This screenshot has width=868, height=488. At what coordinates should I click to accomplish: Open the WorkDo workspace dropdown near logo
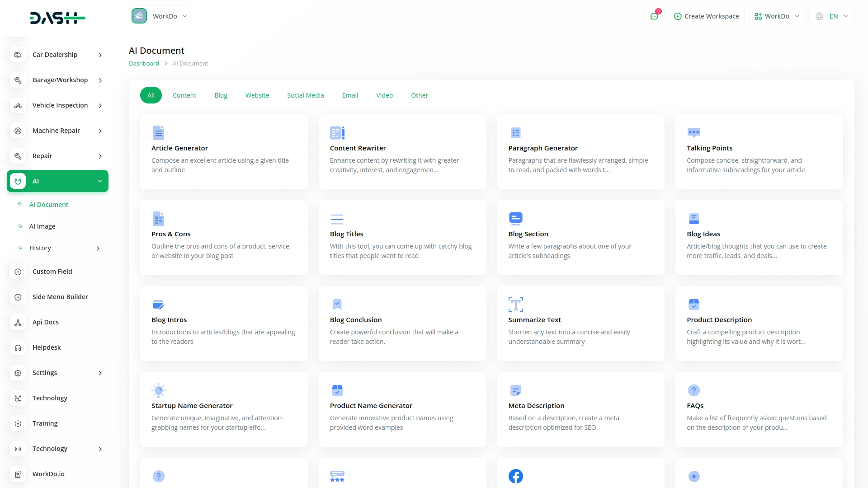click(160, 16)
